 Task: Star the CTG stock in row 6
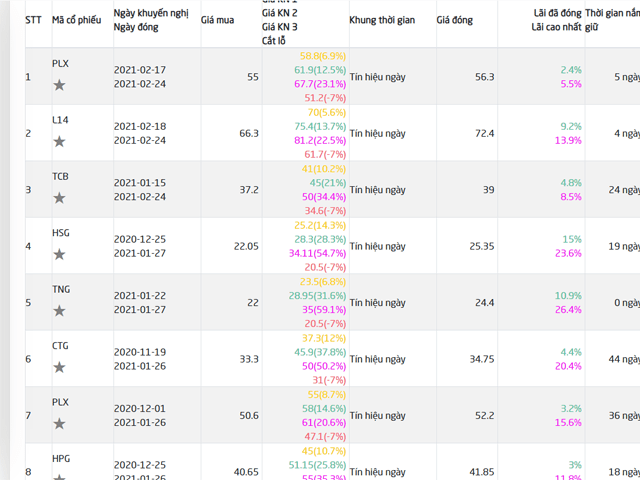pos(59,367)
